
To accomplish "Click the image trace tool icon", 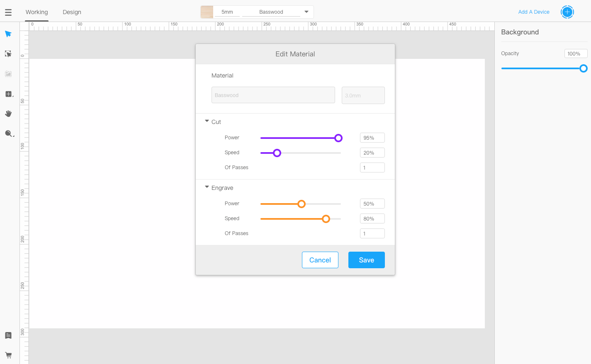I will pyautogui.click(x=8, y=74).
